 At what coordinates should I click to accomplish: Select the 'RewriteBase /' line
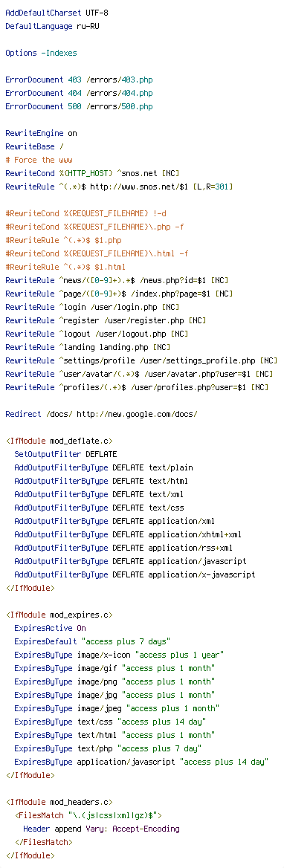point(34,146)
